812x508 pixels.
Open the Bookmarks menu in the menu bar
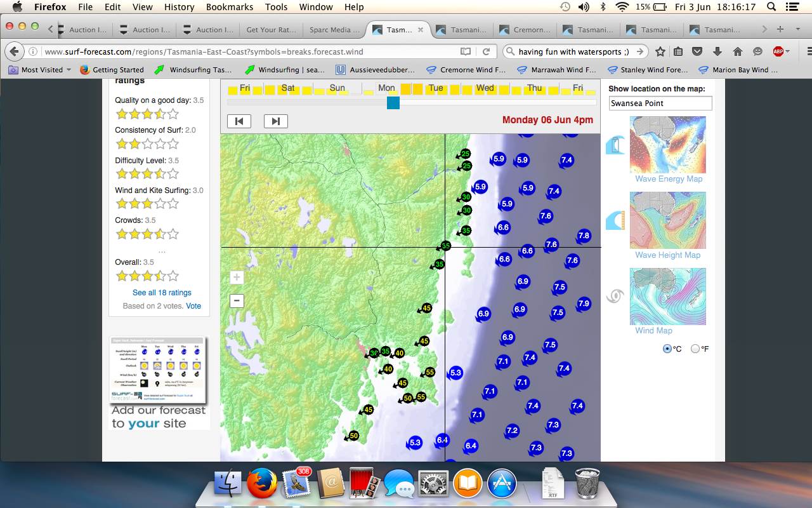coord(229,7)
